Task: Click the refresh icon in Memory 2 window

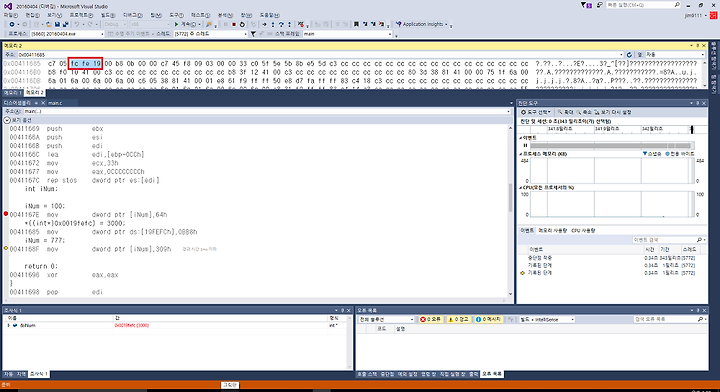Action: [629, 55]
